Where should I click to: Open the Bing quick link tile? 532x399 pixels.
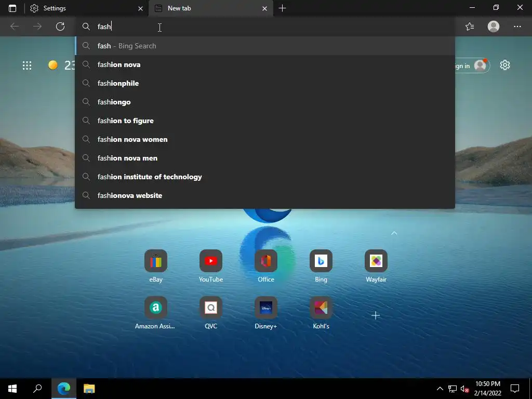321,261
